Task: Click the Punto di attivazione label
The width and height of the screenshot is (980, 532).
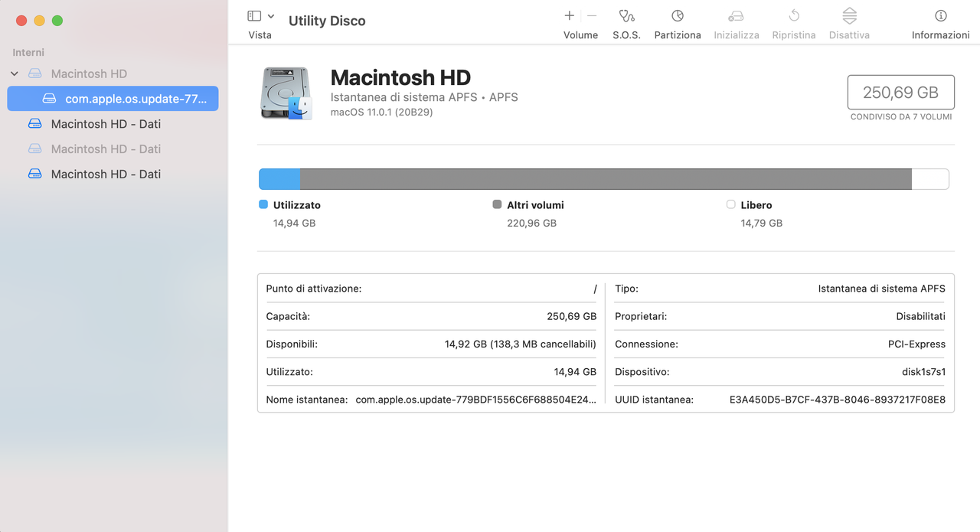Action: coord(314,289)
